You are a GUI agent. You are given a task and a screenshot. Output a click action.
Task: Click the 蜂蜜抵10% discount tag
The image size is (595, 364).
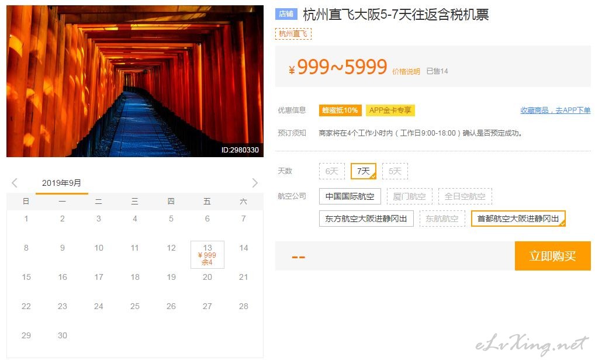(340, 110)
